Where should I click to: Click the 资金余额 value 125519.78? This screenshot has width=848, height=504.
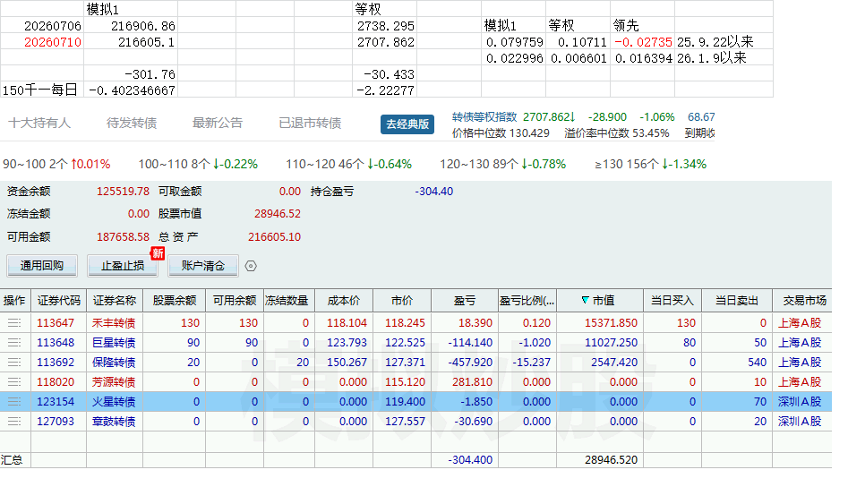click(123, 191)
